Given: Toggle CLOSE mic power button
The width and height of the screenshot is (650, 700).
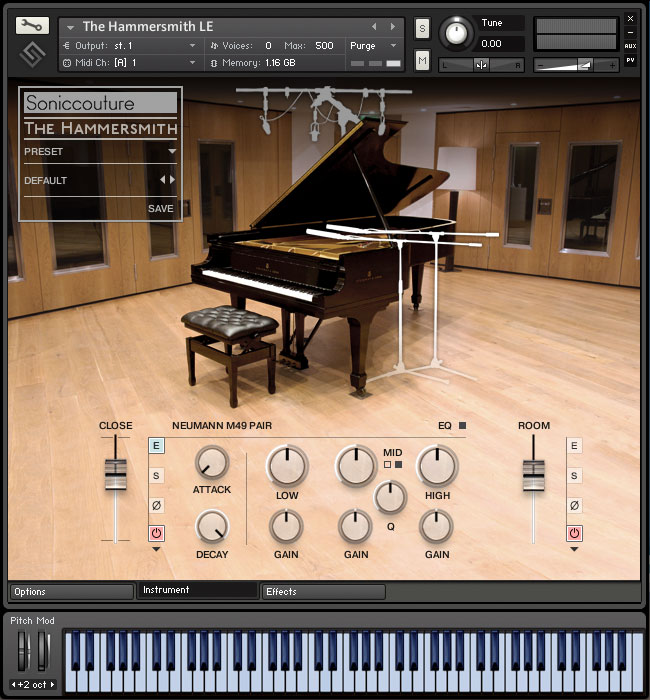Looking at the screenshot, I should (x=156, y=533).
